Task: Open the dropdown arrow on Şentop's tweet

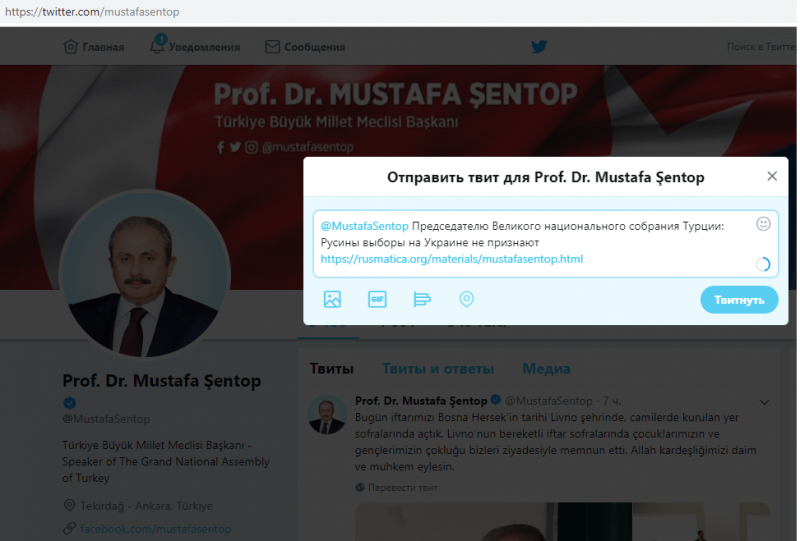Action: [x=764, y=402]
